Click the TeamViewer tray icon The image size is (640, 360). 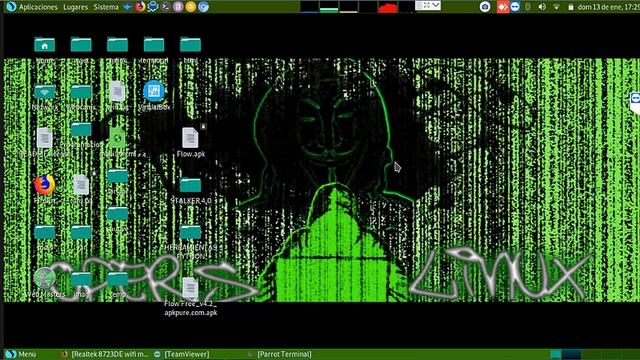(x=515, y=7)
